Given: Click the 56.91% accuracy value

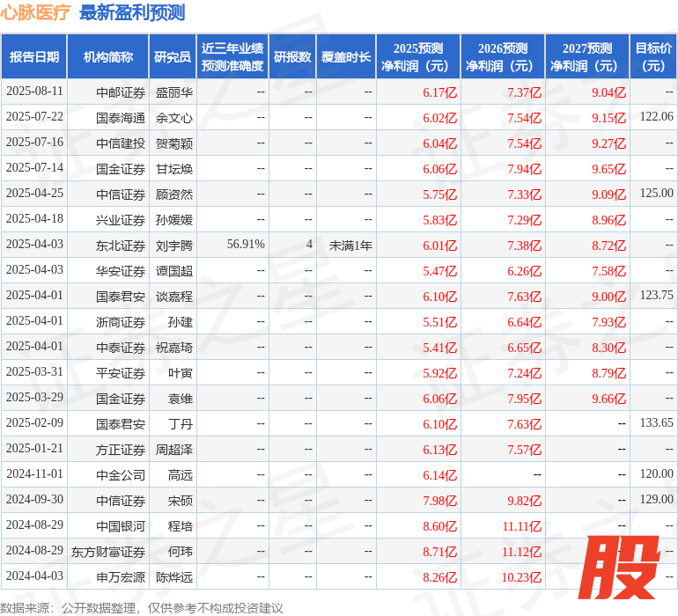Looking at the screenshot, I should click(246, 245).
